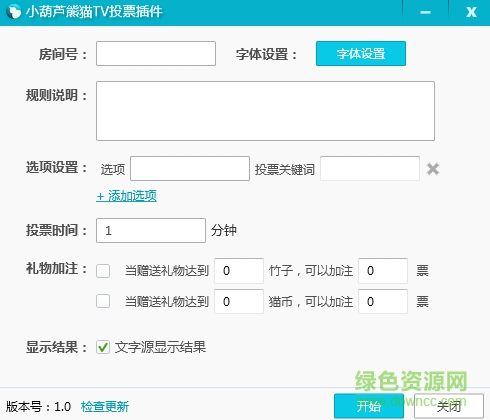Viewport: 490px width, 420px height.
Task: Click the panda app logo icon
Action: (x=13, y=12)
